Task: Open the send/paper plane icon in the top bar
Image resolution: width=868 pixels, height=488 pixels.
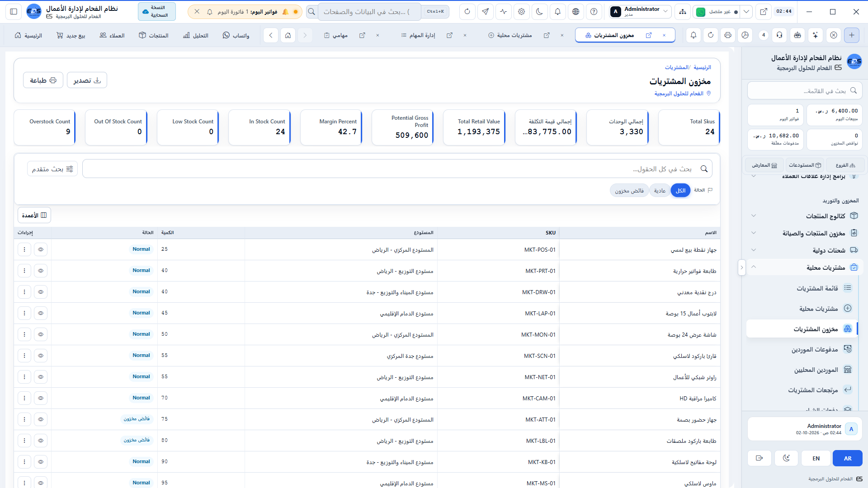Action: pyautogui.click(x=485, y=12)
